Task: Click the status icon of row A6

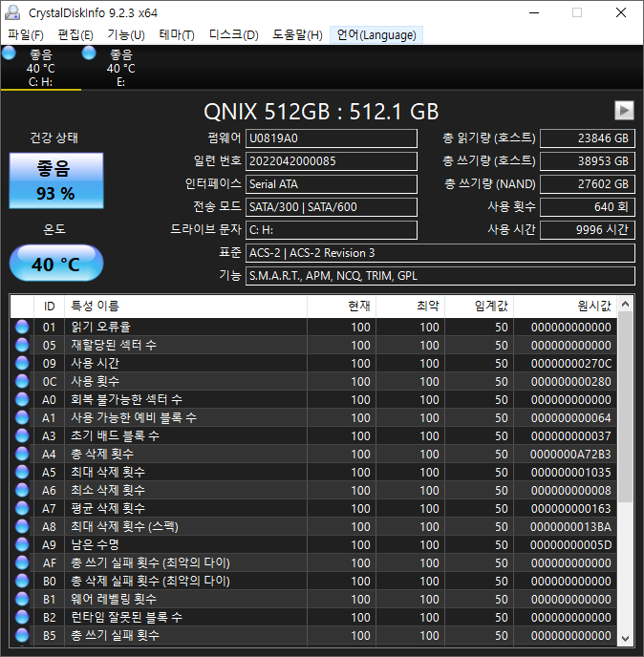Action: coord(22,490)
